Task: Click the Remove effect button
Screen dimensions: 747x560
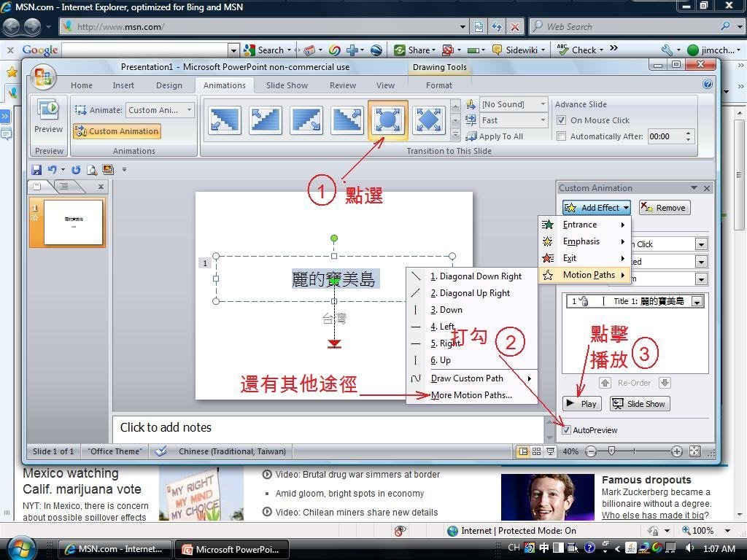Action: [x=664, y=208]
